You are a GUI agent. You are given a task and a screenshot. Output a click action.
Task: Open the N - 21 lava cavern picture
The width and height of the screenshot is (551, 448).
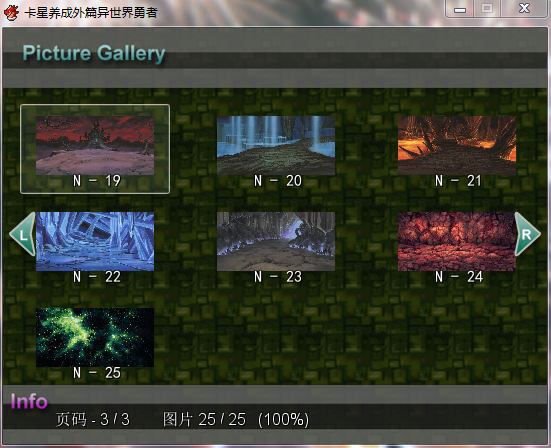pyautogui.click(x=457, y=145)
